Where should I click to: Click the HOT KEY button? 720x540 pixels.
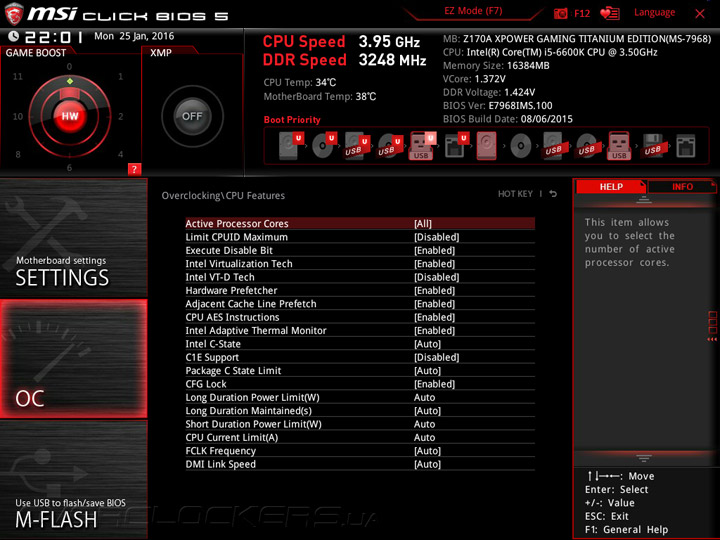click(x=515, y=194)
